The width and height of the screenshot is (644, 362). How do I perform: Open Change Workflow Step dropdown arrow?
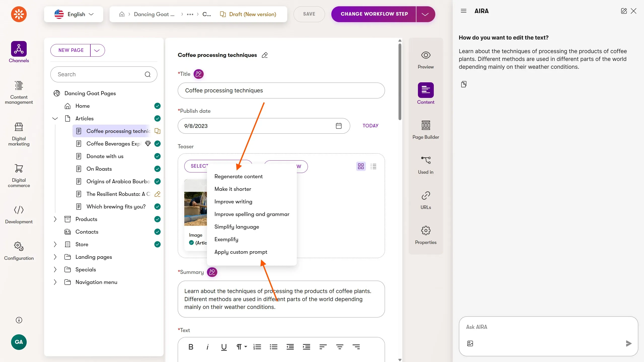click(x=425, y=14)
